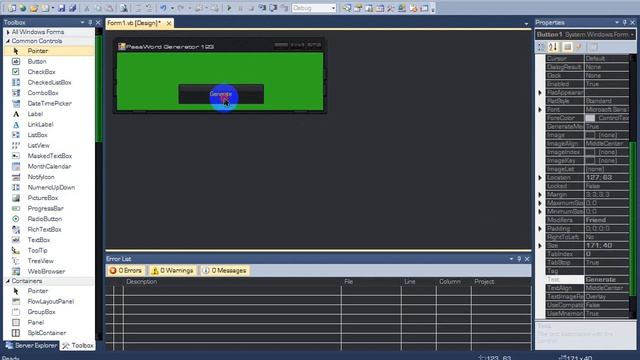Image resolution: width=640 pixels, height=360 pixels.
Task: Collapse Common Controls group
Action: [x=8, y=41]
